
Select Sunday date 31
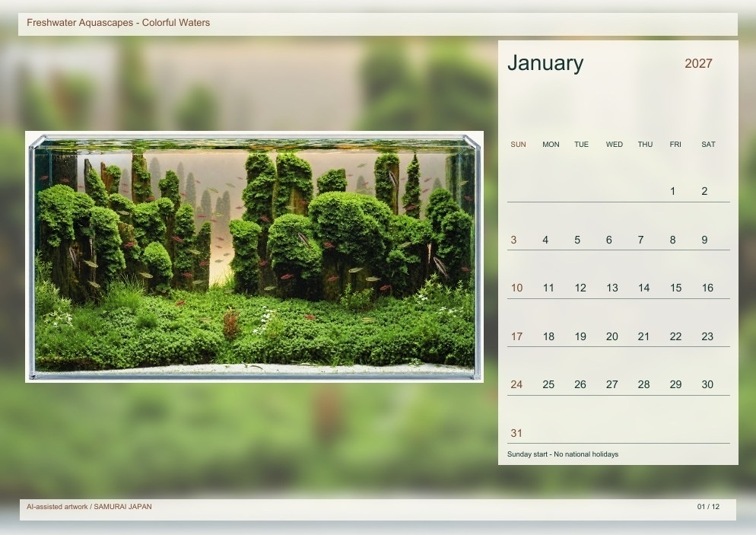tap(516, 433)
